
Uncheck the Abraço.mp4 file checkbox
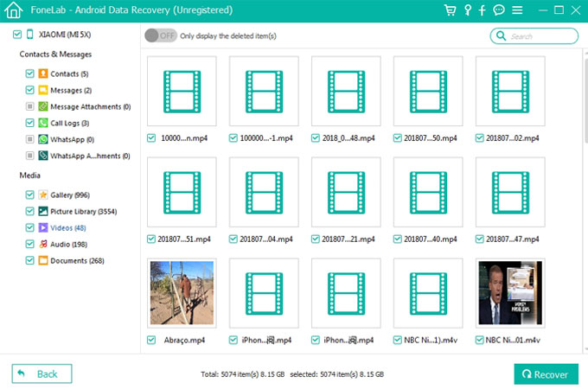coord(151,340)
